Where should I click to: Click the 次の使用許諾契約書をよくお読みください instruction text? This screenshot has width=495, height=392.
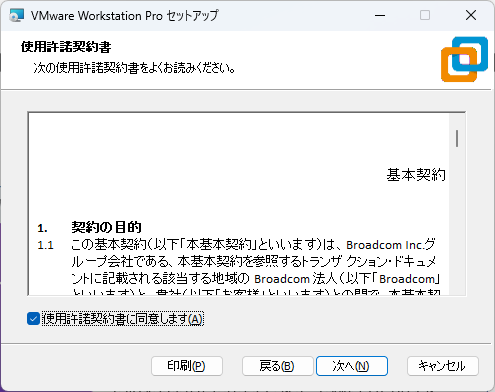[x=135, y=68]
